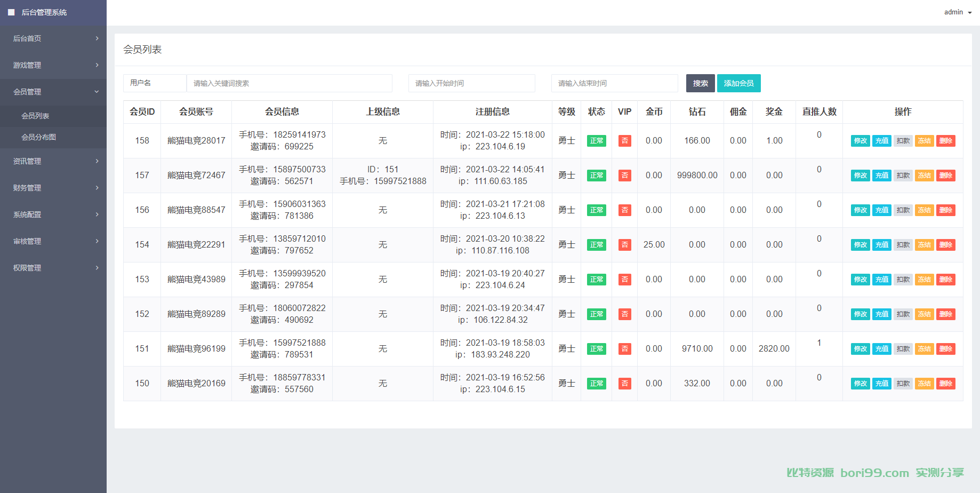Focus the start time input field

point(472,83)
